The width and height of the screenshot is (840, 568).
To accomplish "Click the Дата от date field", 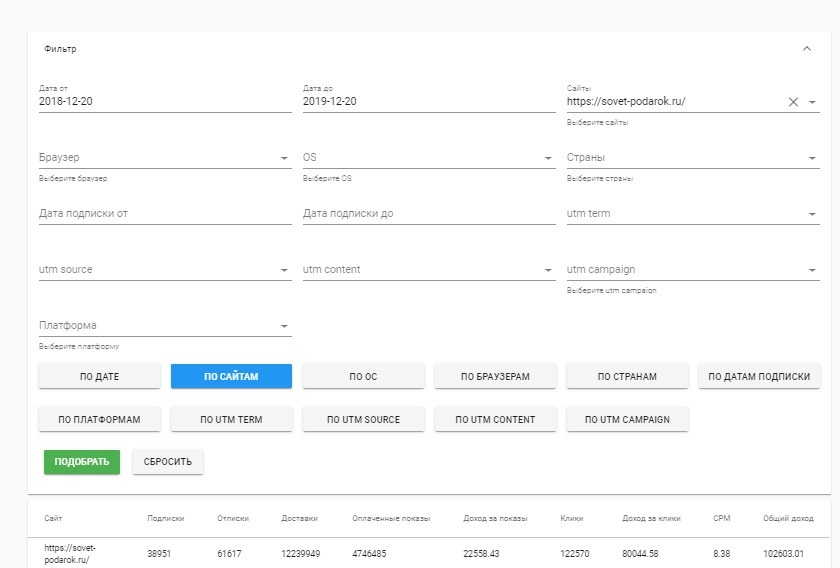I will 165,101.
